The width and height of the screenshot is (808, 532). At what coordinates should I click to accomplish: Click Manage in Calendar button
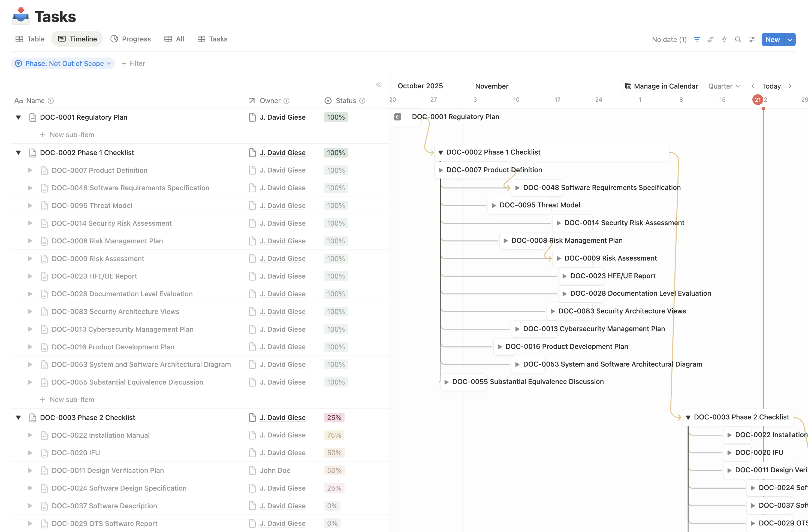[661, 86]
